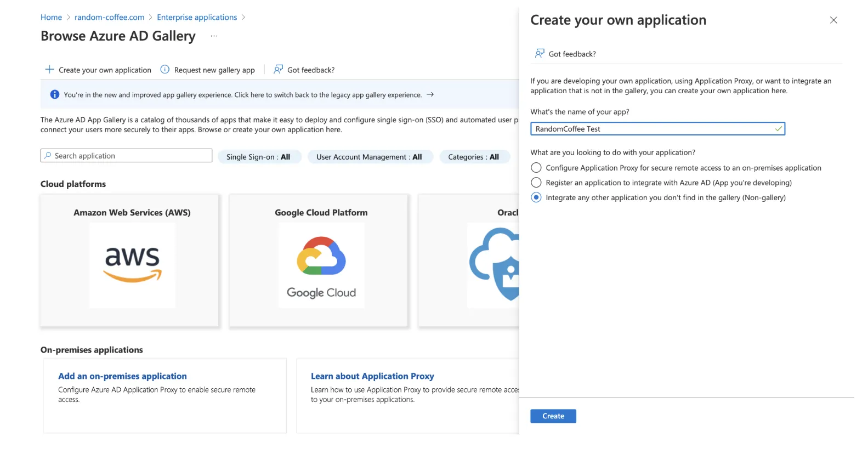Click the Oracle cloud shield logo
The width and height of the screenshot is (868, 476).
(x=494, y=264)
